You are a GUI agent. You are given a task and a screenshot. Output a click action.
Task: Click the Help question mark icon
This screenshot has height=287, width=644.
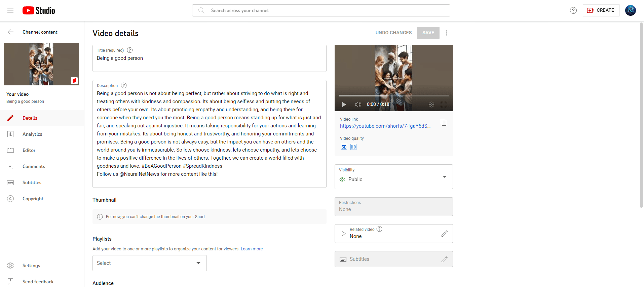tap(573, 10)
